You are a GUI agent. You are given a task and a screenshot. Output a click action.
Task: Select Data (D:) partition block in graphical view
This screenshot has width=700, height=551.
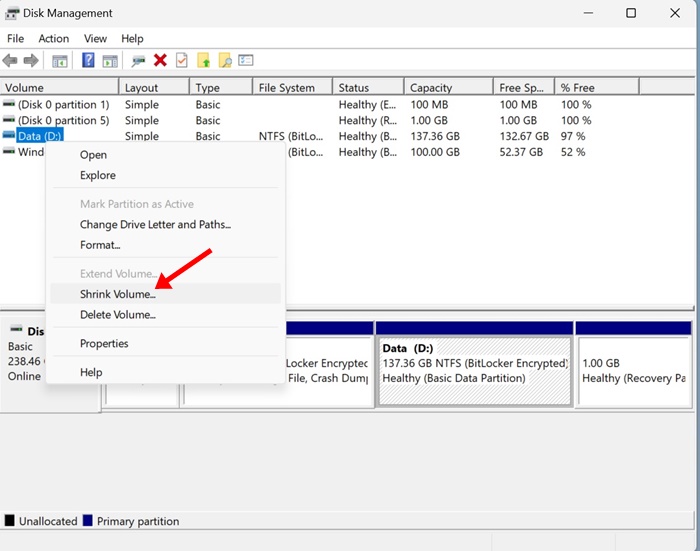tap(475, 372)
